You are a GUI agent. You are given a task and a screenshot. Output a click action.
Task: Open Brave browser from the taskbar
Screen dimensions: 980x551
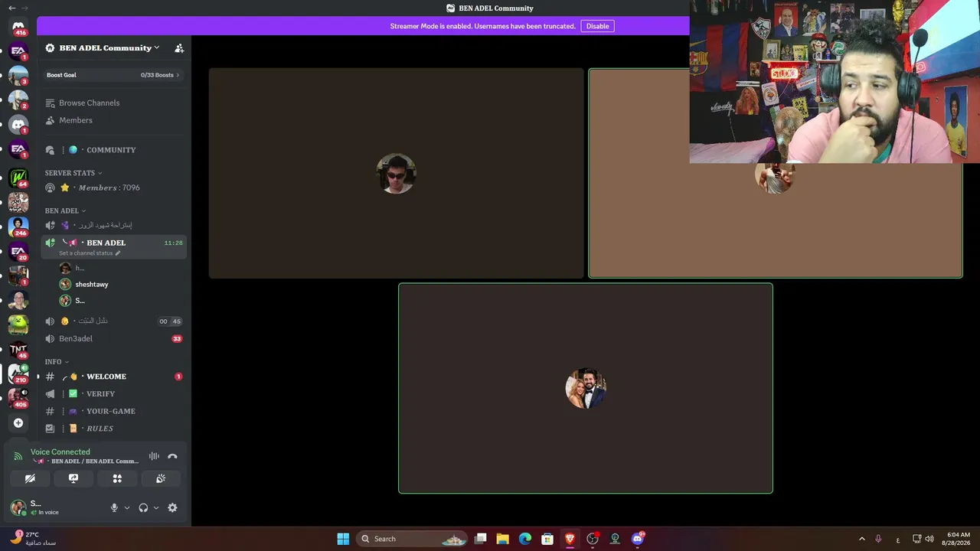(570, 539)
